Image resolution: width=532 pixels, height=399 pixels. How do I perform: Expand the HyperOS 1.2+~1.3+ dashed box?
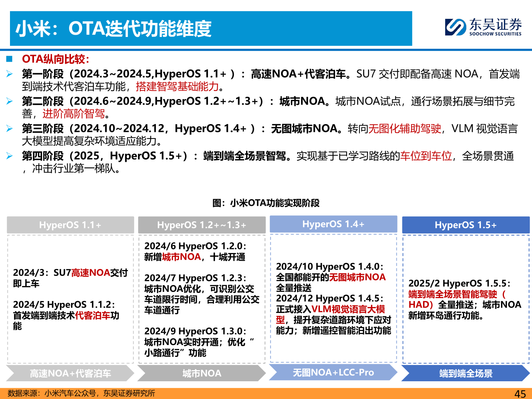click(x=202, y=299)
